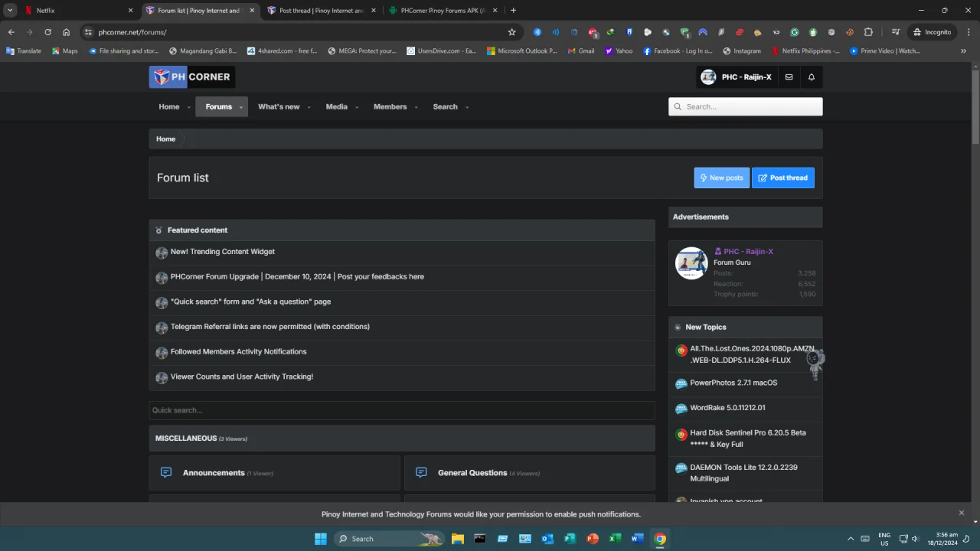Open the Chrome three-dot menu
980x551 pixels.
(x=969, y=32)
